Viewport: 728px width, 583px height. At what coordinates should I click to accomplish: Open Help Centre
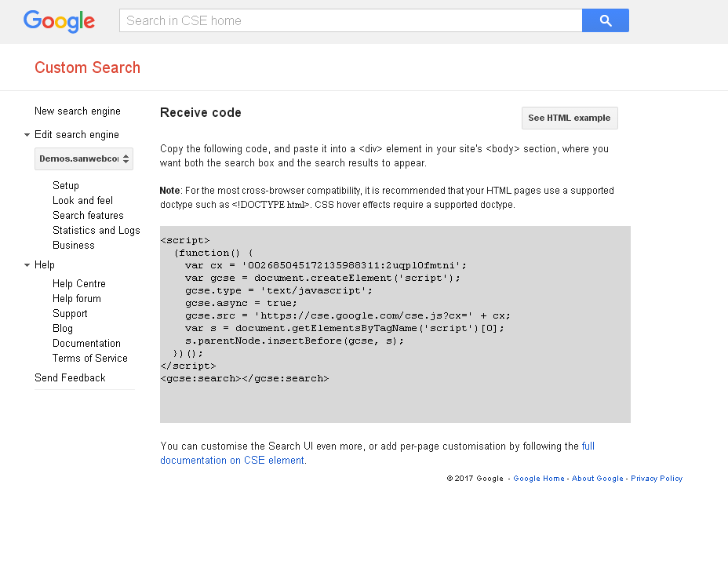(79, 283)
